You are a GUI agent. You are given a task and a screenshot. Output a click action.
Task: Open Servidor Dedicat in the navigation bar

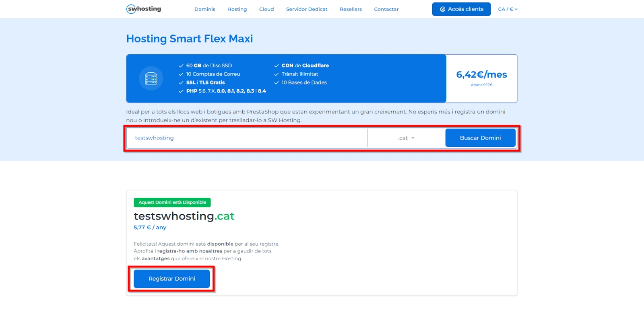[x=307, y=9]
